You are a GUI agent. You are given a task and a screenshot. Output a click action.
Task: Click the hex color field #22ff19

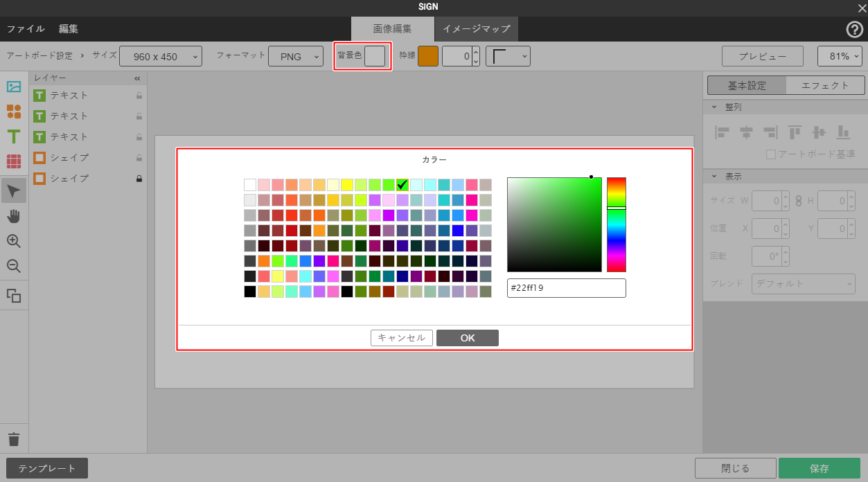coord(567,288)
